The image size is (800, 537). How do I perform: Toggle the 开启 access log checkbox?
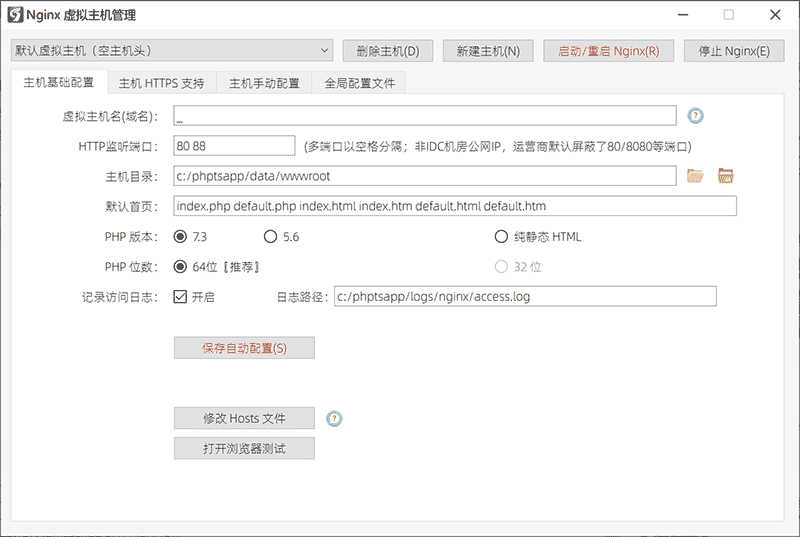click(180, 297)
